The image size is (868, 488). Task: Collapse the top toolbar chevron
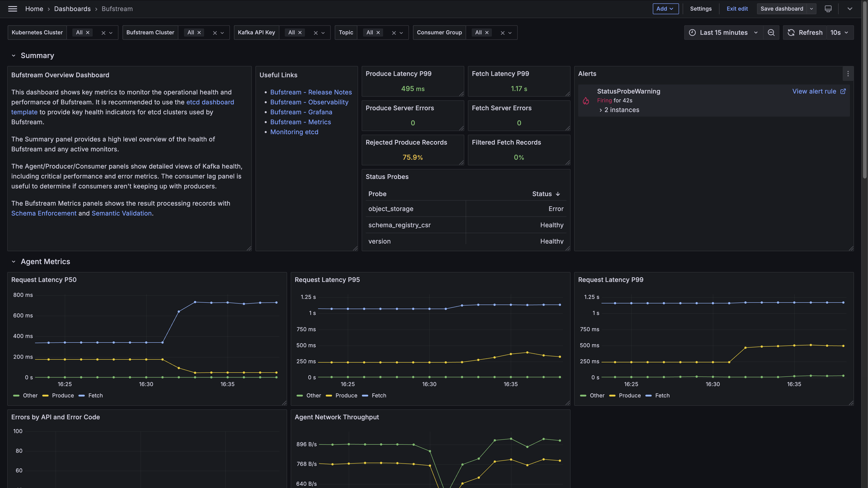tap(850, 9)
